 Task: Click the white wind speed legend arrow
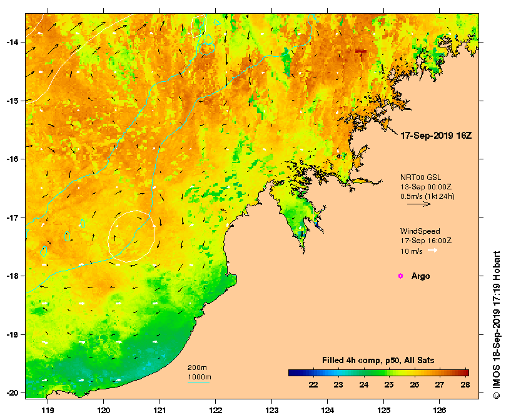coord(433,251)
